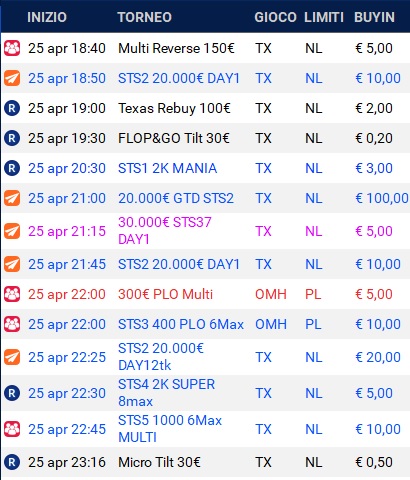Click the rebuy R icon next to Texas Rebuy 100€
Image resolution: width=410 pixels, height=480 pixels.
point(12,108)
